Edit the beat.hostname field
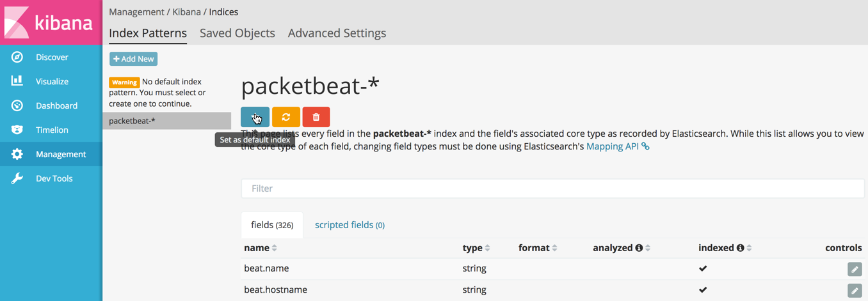The width and height of the screenshot is (868, 301). click(x=855, y=290)
